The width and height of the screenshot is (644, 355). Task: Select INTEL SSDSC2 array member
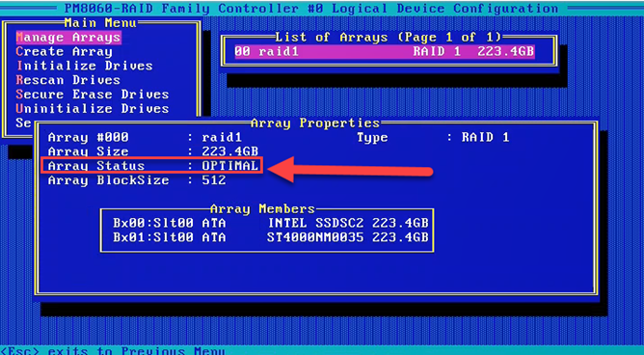pyautogui.click(x=271, y=224)
